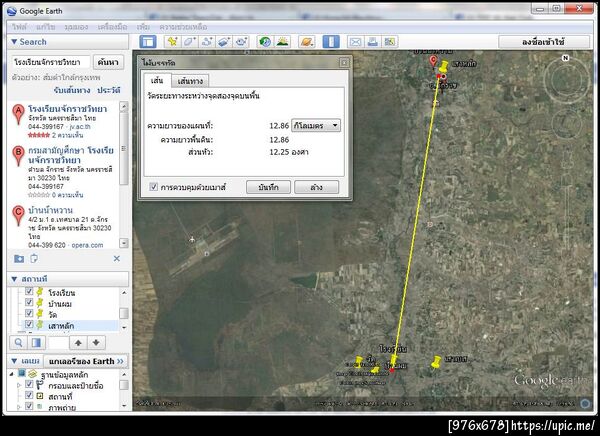Copy search results to My Places folder icon

coord(18,259)
